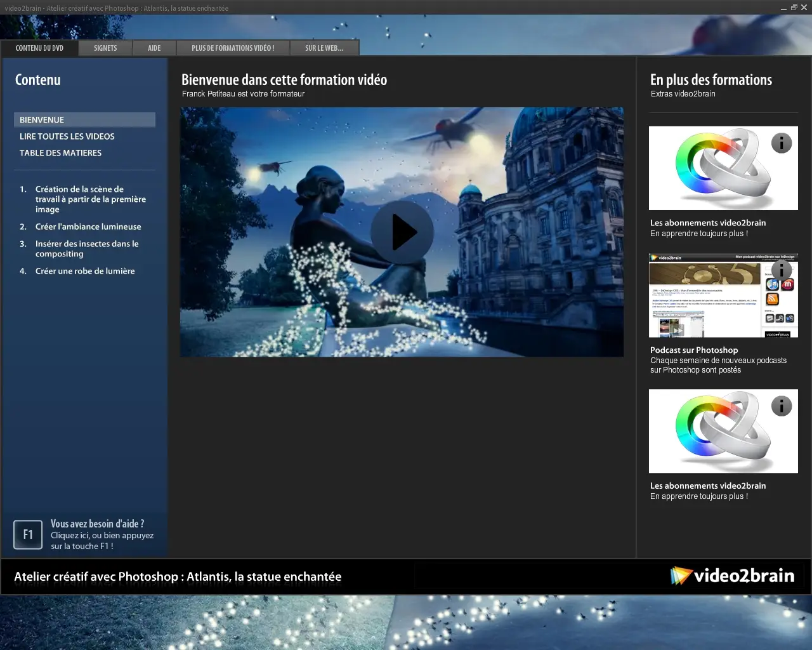
Task: Click the F1 help key icon
Action: click(x=28, y=534)
